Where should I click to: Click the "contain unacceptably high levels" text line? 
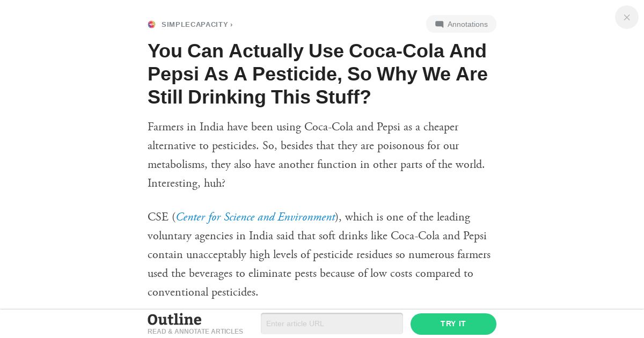pos(319,255)
